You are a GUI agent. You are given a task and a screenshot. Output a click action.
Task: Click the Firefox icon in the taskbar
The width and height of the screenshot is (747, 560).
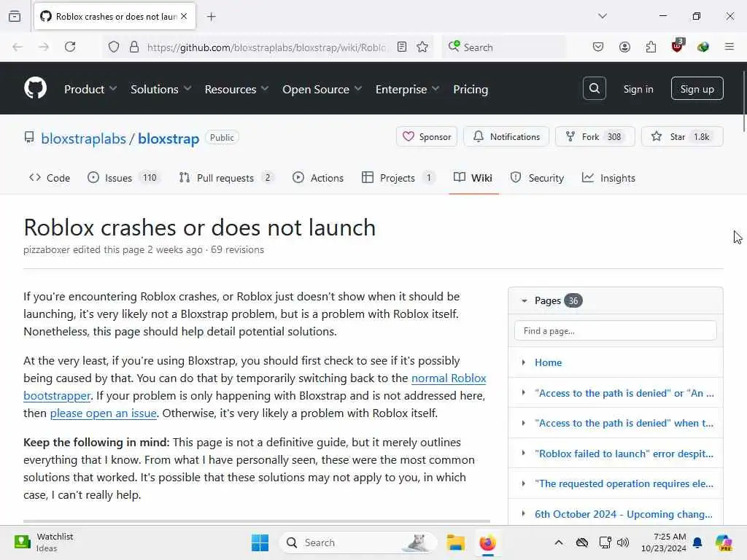click(x=487, y=542)
